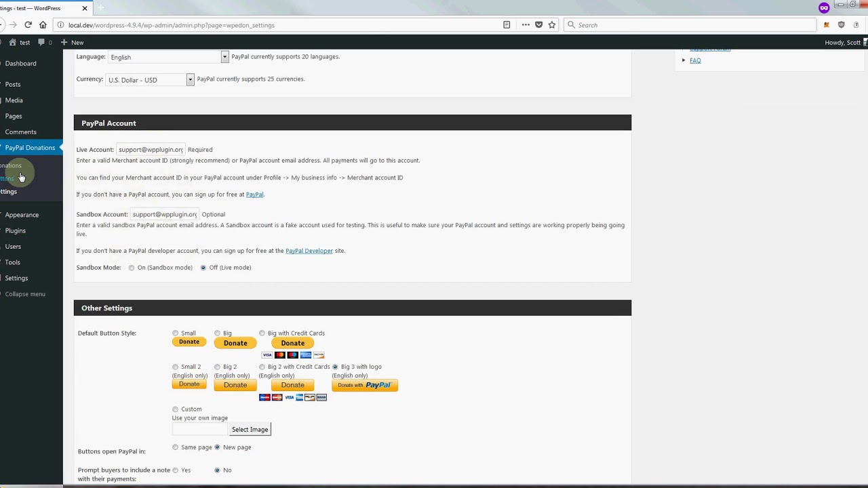
Task: Select No for buyer note prompt
Action: pyautogui.click(x=217, y=470)
